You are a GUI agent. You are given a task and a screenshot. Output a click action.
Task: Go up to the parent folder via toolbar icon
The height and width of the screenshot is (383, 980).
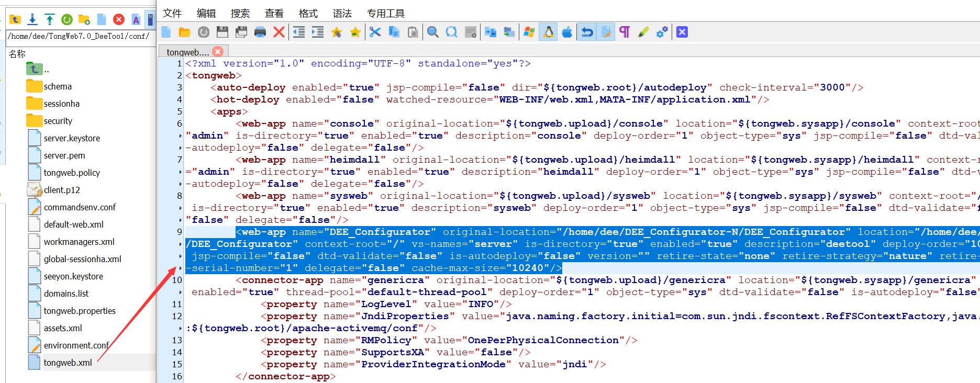tap(15, 20)
